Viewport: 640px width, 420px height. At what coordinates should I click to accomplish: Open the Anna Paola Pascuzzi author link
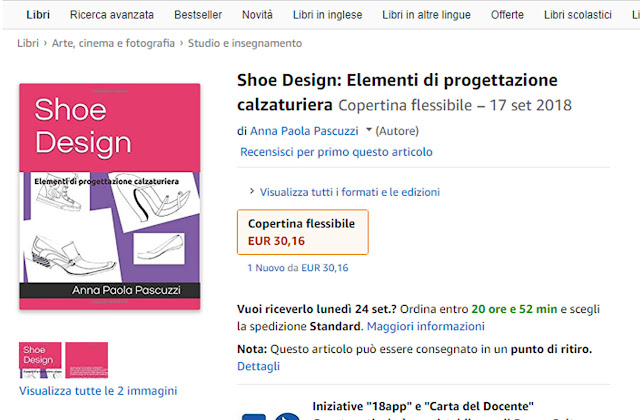click(x=304, y=131)
